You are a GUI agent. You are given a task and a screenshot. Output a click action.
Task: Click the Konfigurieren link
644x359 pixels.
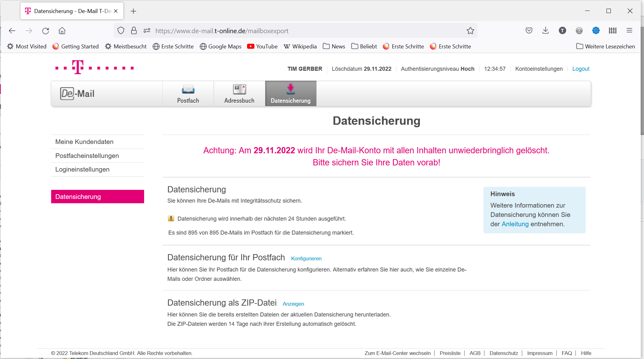tap(306, 258)
